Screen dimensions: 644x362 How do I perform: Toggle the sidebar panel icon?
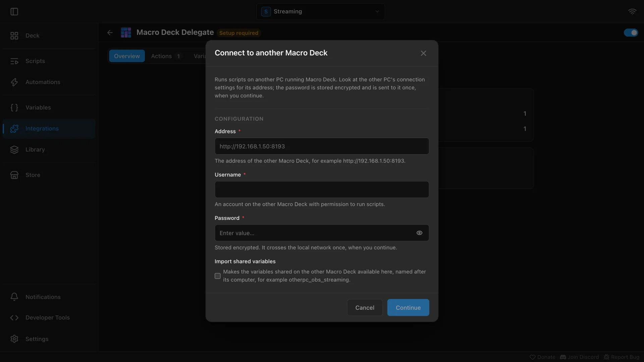[x=14, y=12]
